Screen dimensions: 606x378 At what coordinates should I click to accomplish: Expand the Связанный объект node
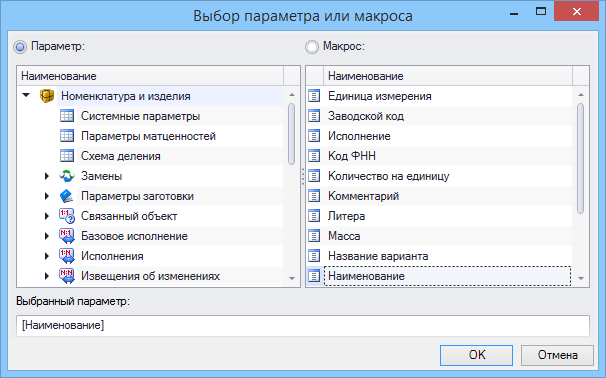click(47, 216)
